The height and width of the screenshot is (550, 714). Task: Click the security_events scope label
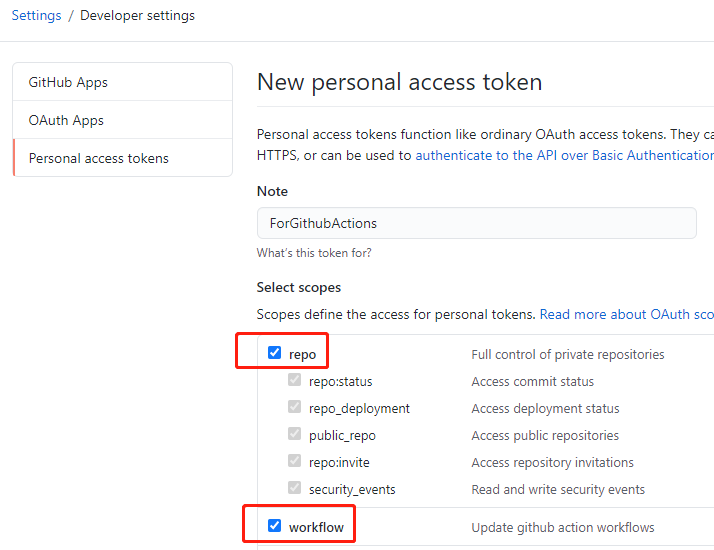[352, 489]
